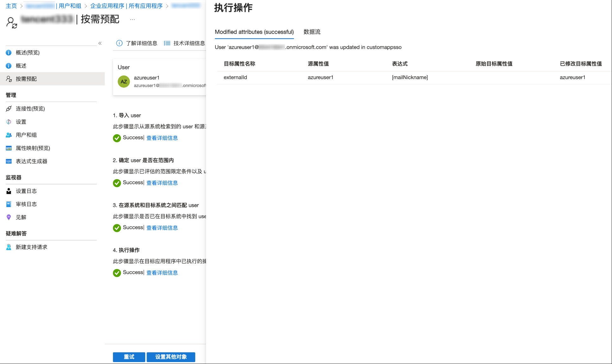Open 见解 lightbulb icon
This screenshot has height=364, width=612.
point(9,217)
